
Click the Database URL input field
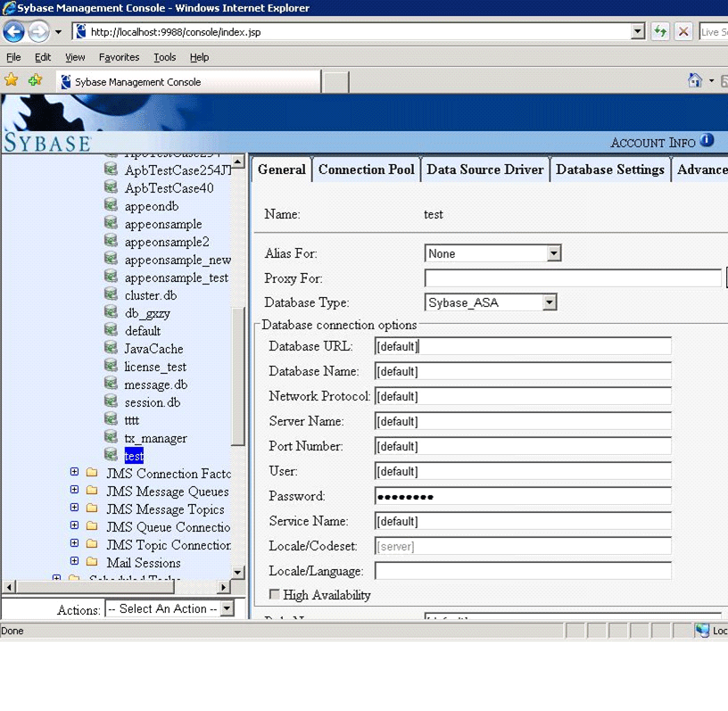(x=523, y=346)
